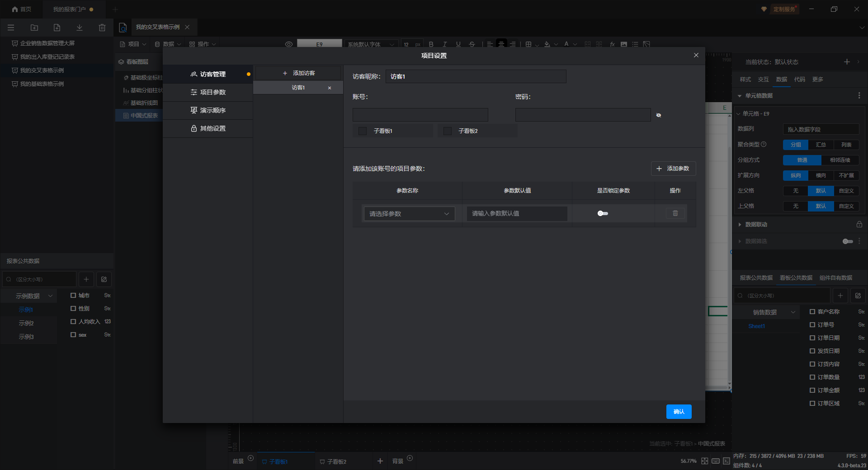Click fit-to-screen icon beside 56.77% zoom
868x470 pixels.
click(x=705, y=461)
